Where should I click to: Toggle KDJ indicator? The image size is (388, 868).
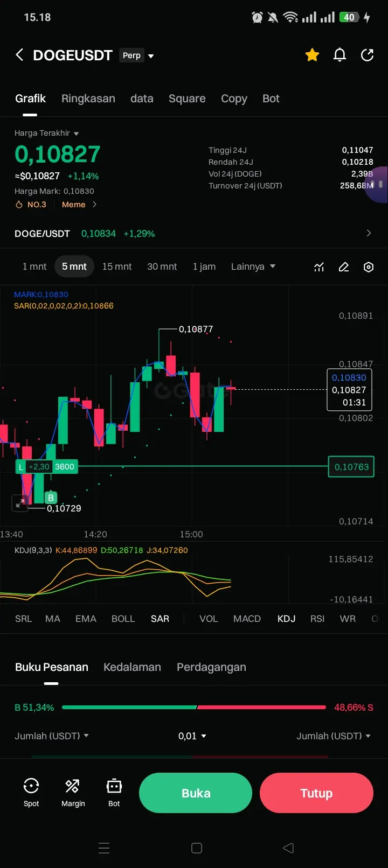tap(286, 619)
